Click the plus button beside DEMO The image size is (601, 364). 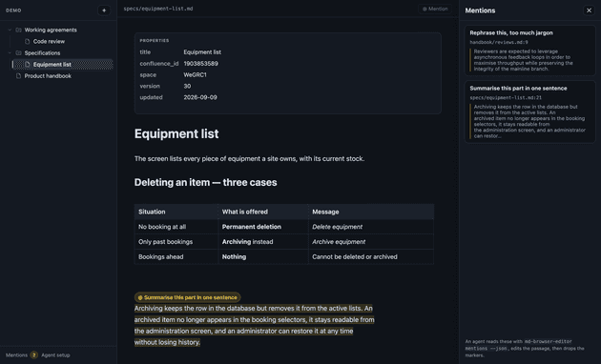click(104, 10)
